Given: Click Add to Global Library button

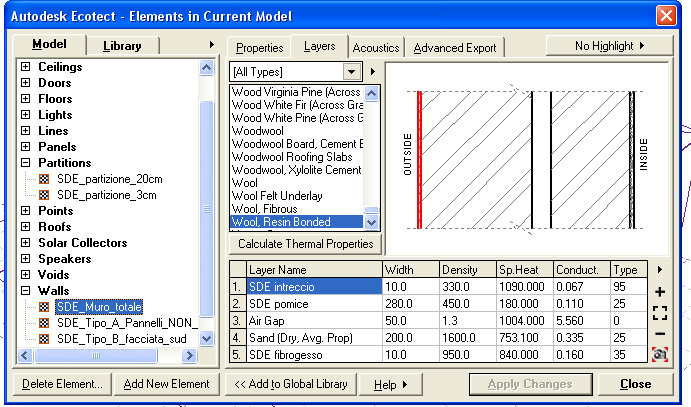Looking at the screenshot, I should coord(291,384).
